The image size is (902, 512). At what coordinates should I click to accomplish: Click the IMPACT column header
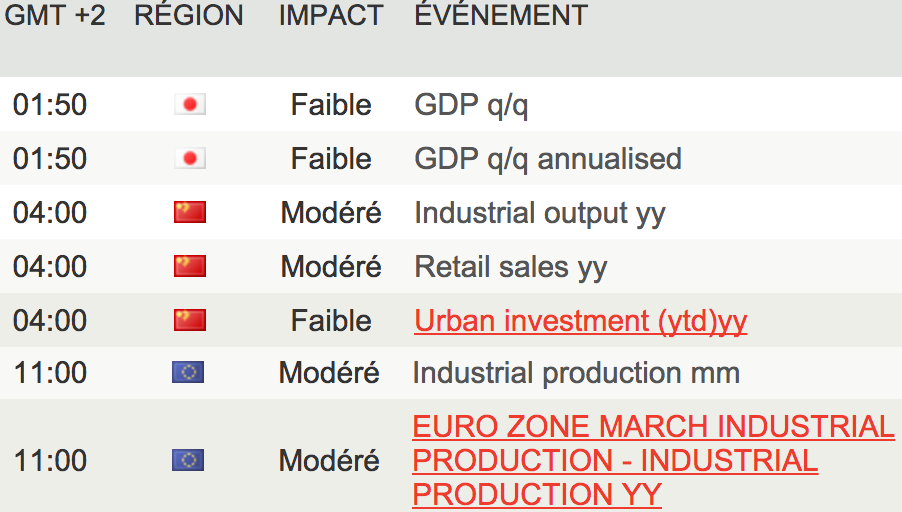point(330,16)
